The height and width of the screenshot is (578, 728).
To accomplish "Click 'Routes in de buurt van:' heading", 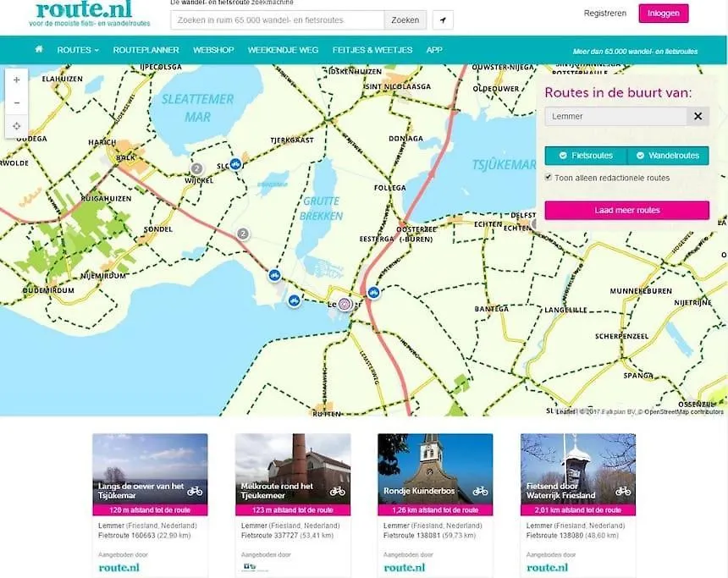I will pos(618,92).
